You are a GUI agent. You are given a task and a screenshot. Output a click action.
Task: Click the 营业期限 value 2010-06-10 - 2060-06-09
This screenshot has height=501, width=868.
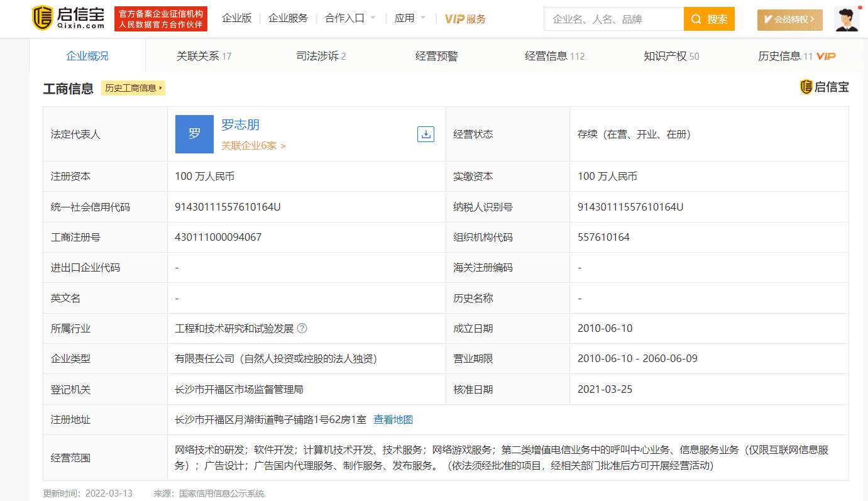[x=637, y=358]
